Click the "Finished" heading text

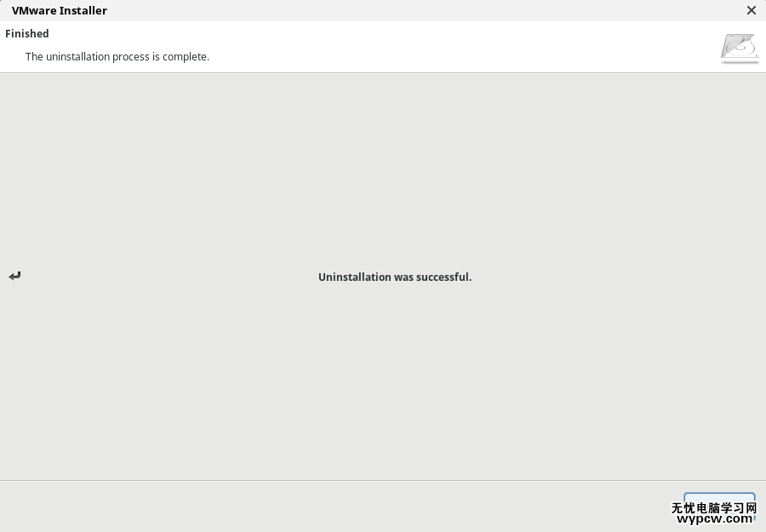pyautogui.click(x=27, y=34)
